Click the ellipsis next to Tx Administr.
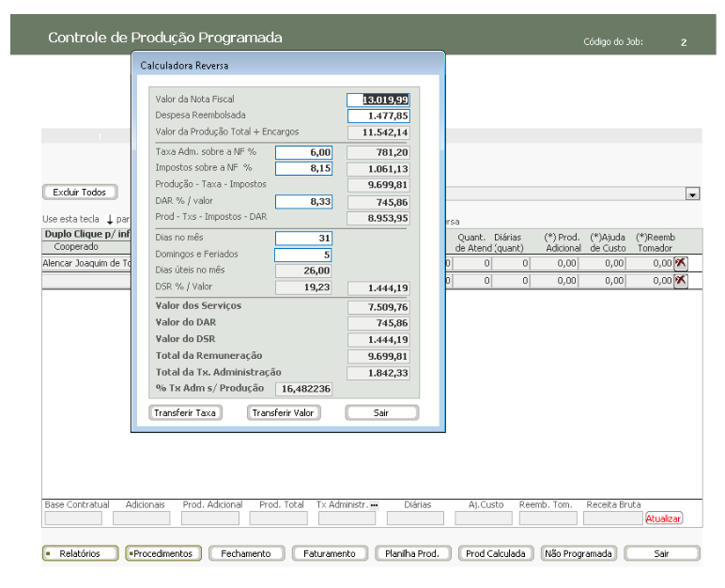The width and height of the screenshot is (725, 588). click(374, 505)
